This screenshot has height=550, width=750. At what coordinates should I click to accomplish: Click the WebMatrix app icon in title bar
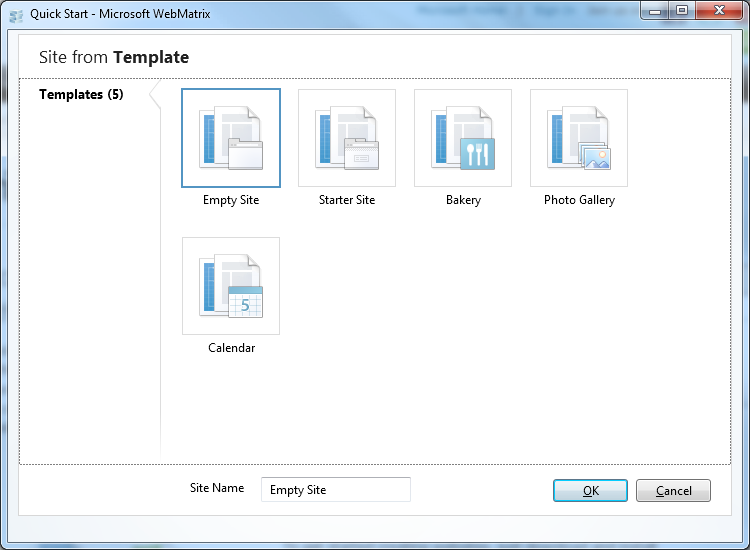(16, 15)
